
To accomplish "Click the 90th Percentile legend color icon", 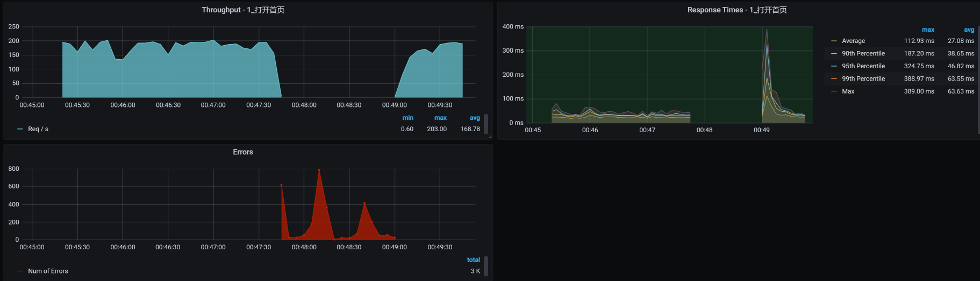I will pos(834,54).
